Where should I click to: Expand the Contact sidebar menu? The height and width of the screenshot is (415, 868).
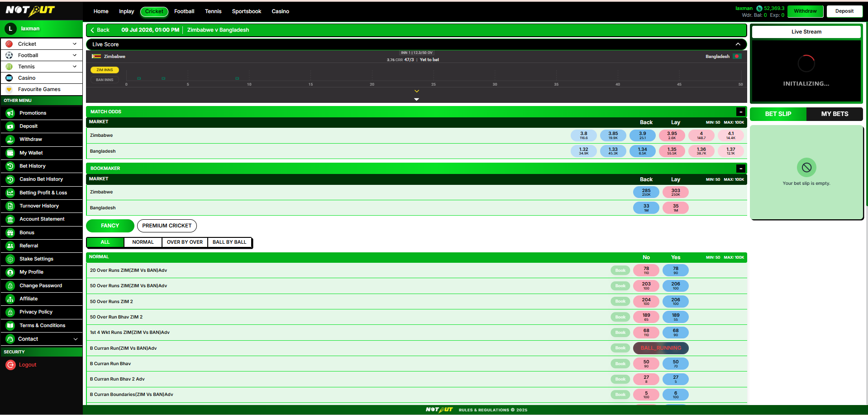pyautogui.click(x=76, y=339)
